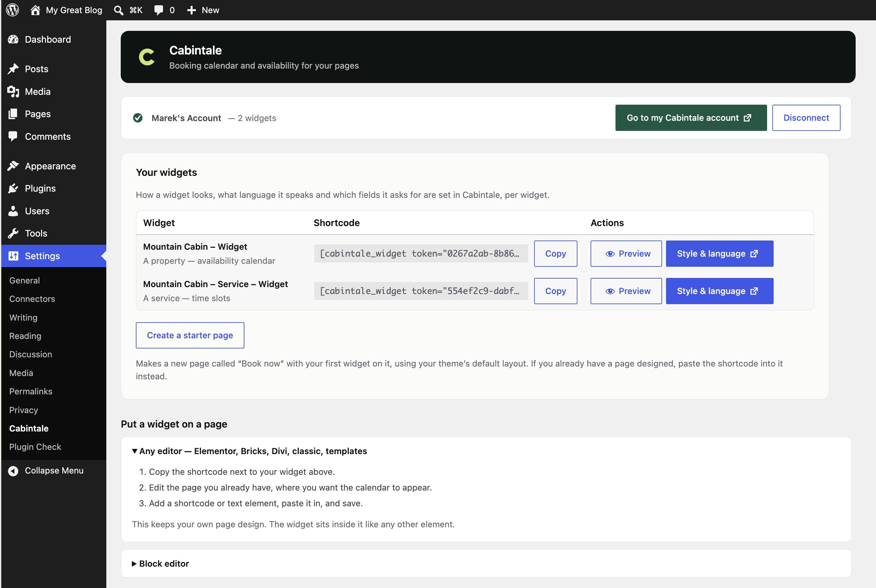The image size is (876, 588).
Task: Preview the Mountain Cabin – Widget
Action: coord(626,254)
